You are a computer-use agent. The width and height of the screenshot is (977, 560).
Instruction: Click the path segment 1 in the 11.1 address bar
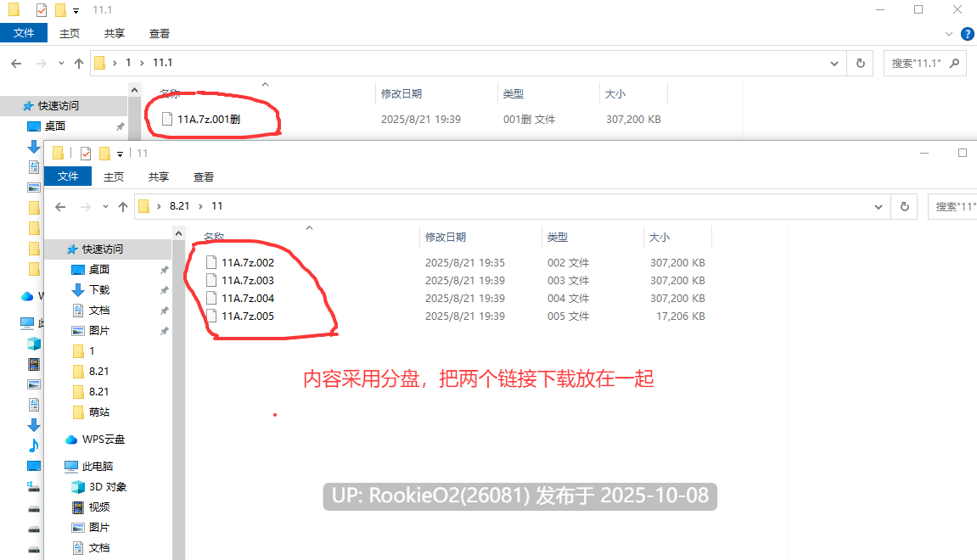coord(128,62)
